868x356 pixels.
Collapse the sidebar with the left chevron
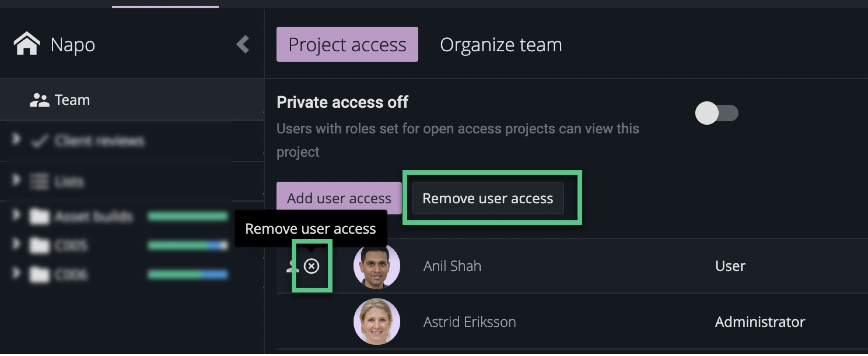243,44
